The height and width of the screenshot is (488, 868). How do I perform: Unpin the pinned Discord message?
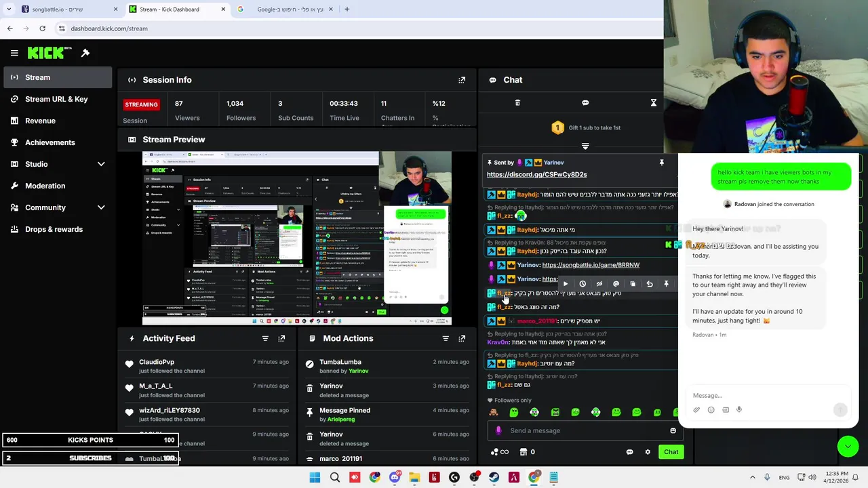(662, 163)
